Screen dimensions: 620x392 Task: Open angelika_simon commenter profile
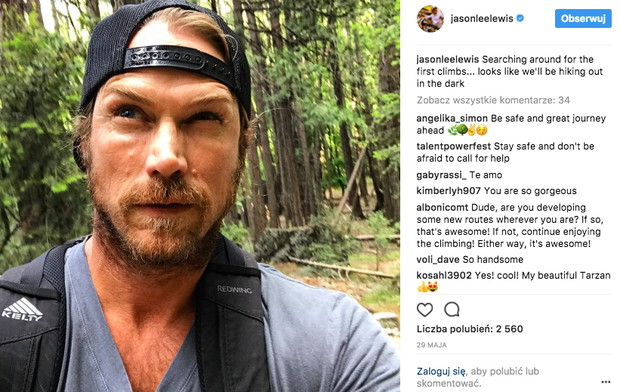click(x=452, y=118)
